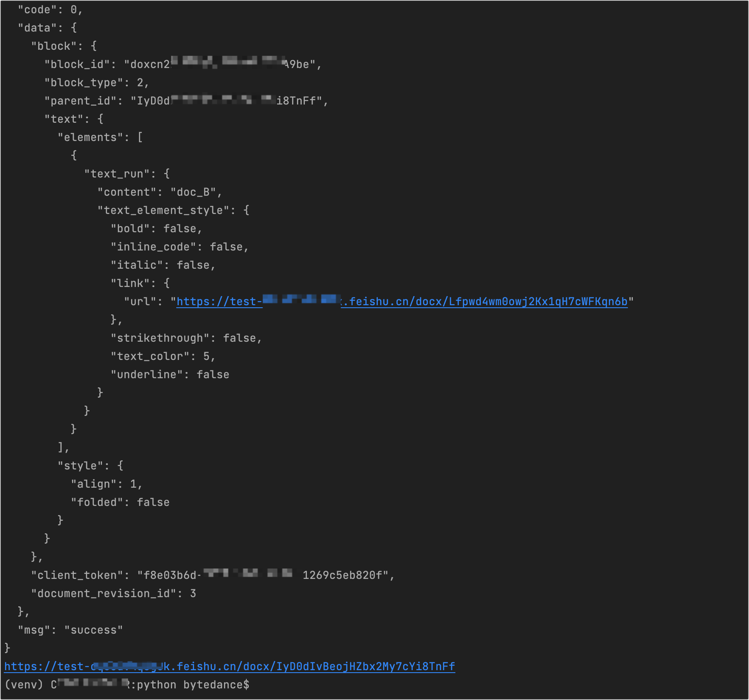Click the "doc_B" content value
749x700 pixels.
[193, 192]
